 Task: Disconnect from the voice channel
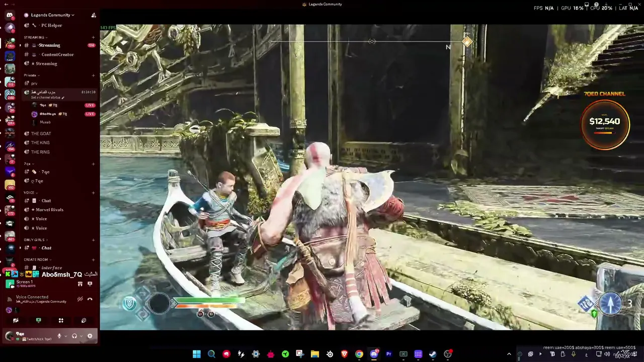90,299
